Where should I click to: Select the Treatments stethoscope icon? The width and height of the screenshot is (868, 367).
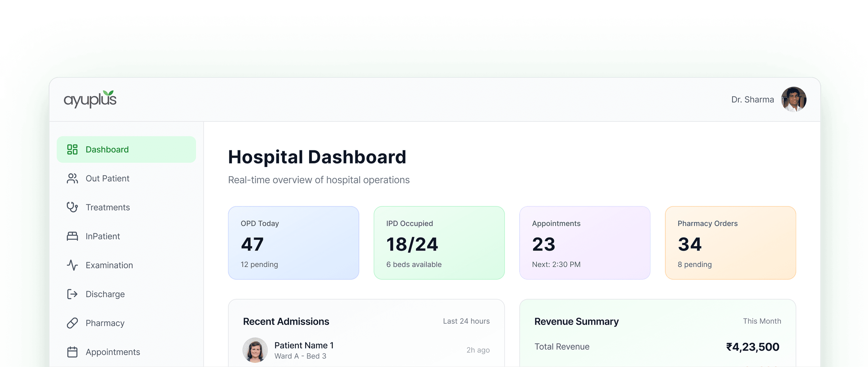pos(72,207)
